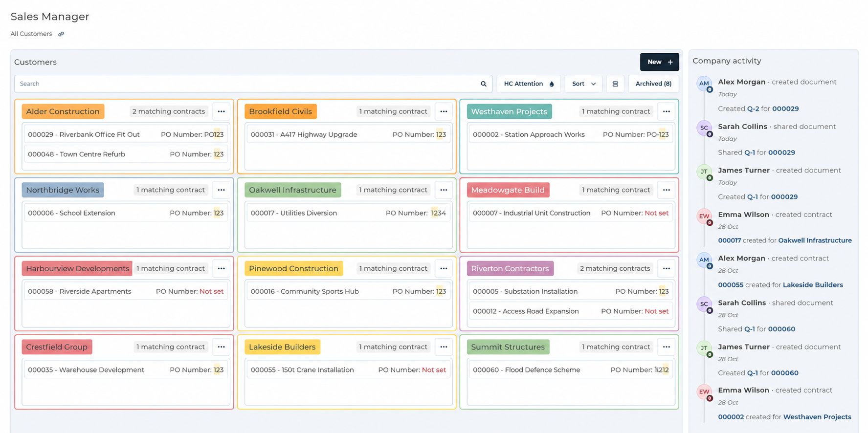Image resolution: width=868 pixels, height=433 pixels.
Task: Click the 2 matching contracts badge on Riverton Contractors
Action: [615, 268]
